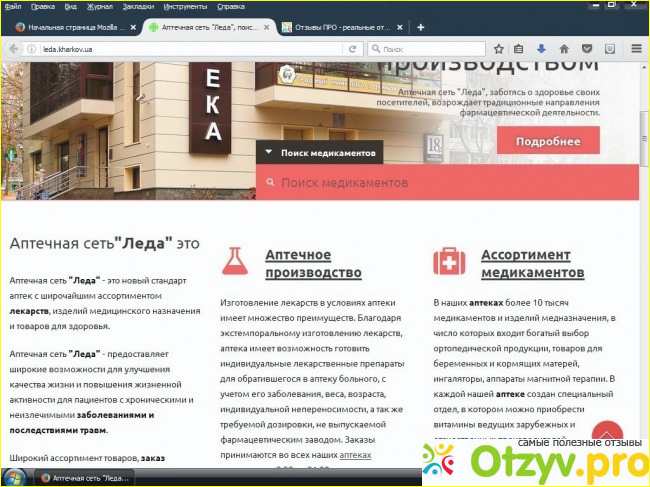Open the Firefox hamburger menu
650x487 pixels.
[635, 48]
